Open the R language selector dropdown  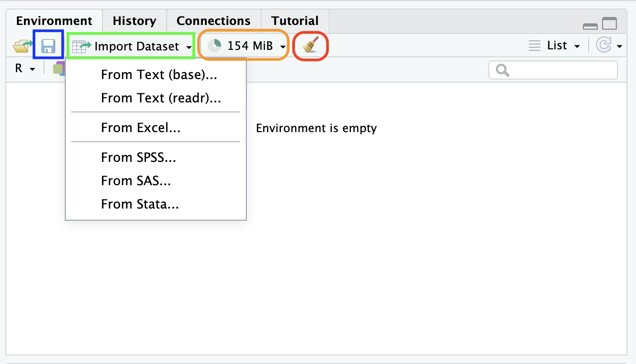coord(24,68)
